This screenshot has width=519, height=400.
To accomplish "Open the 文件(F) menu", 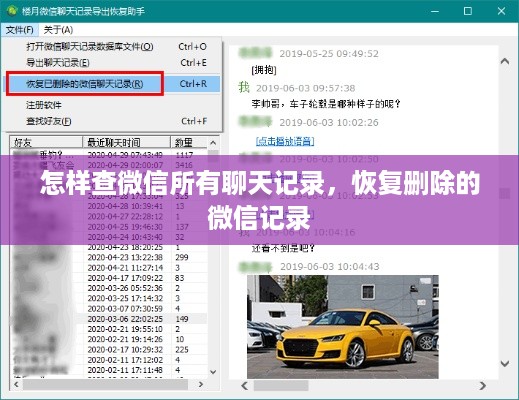I will coord(20,30).
